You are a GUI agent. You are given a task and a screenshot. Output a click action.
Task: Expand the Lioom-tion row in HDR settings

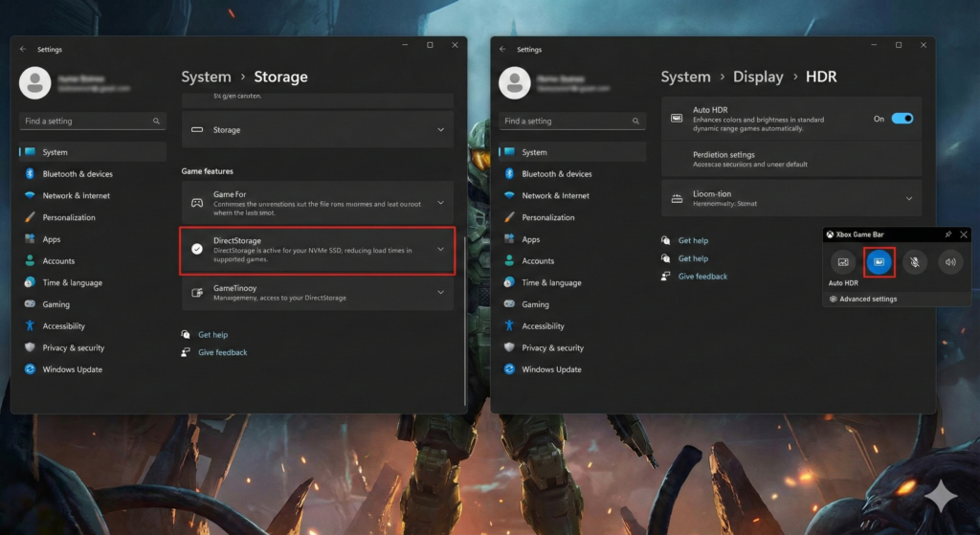click(x=908, y=198)
